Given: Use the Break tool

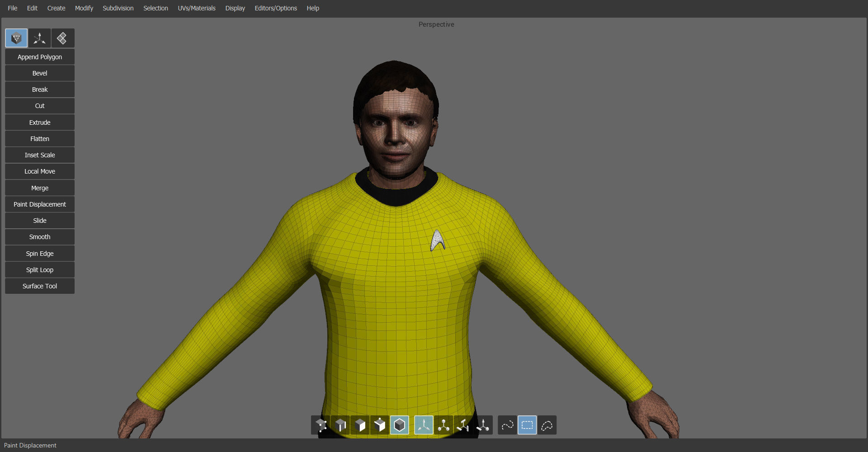Looking at the screenshot, I should click(40, 89).
